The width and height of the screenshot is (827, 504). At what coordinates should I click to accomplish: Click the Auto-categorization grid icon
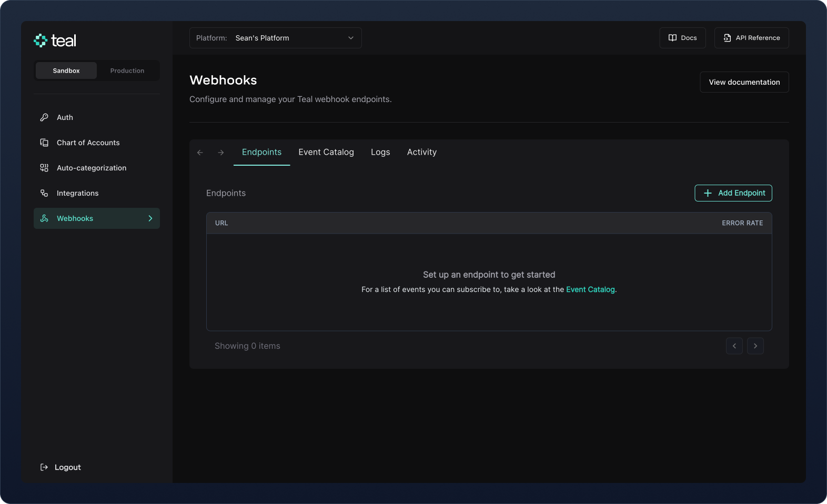(44, 168)
